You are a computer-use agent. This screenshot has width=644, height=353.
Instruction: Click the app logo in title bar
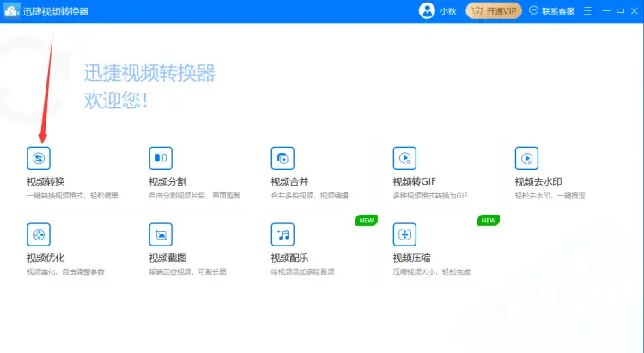[11, 11]
